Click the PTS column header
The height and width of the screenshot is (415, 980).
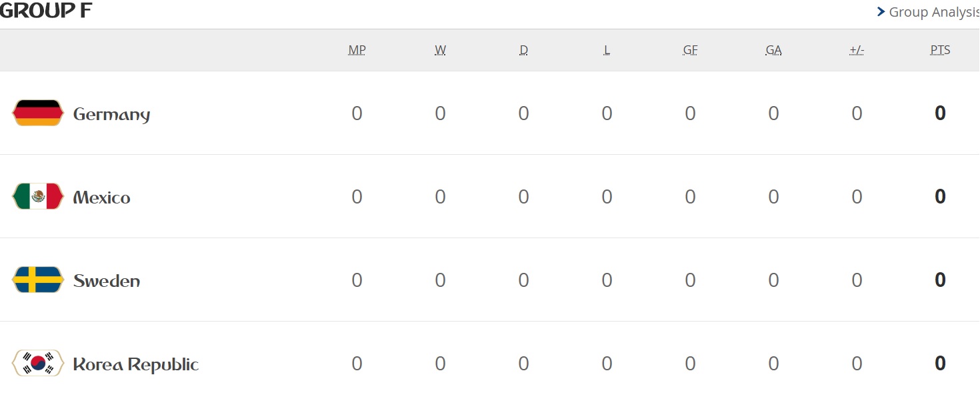[941, 50]
